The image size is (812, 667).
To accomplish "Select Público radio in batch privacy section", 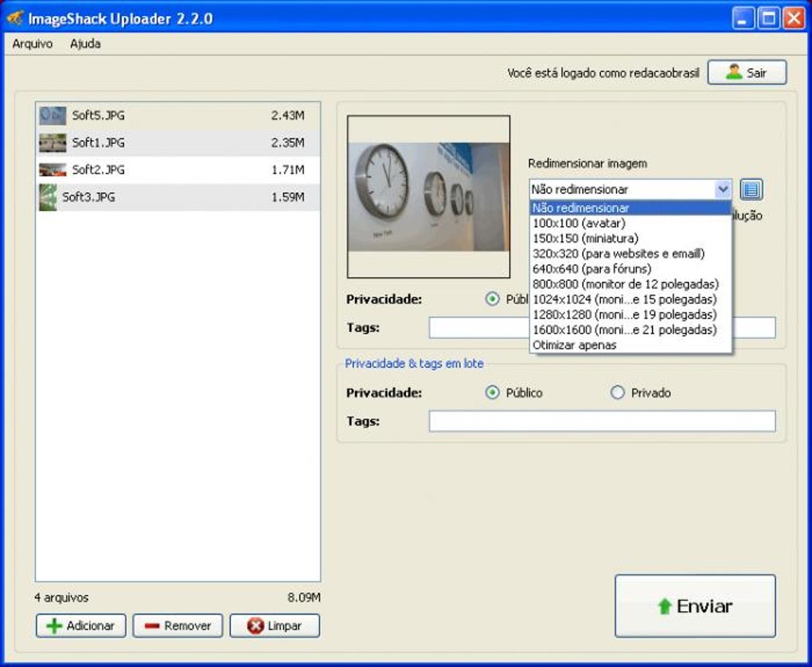I will (493, 392).
